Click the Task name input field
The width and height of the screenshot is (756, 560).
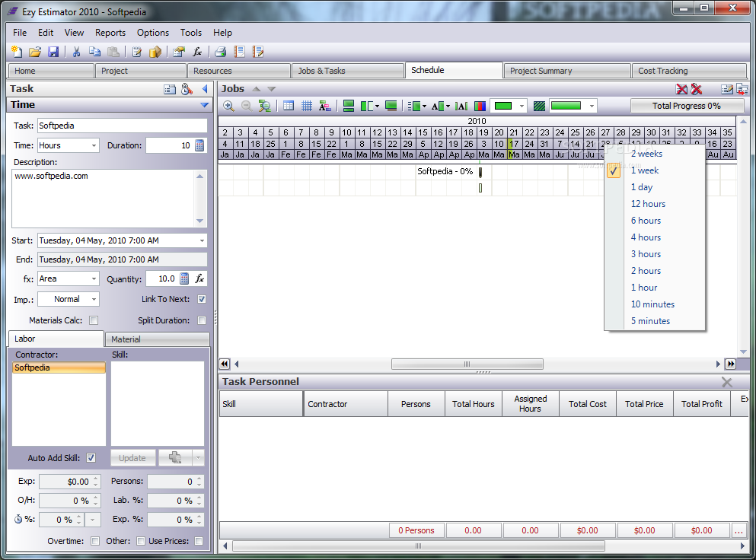[x=122, y=126]
